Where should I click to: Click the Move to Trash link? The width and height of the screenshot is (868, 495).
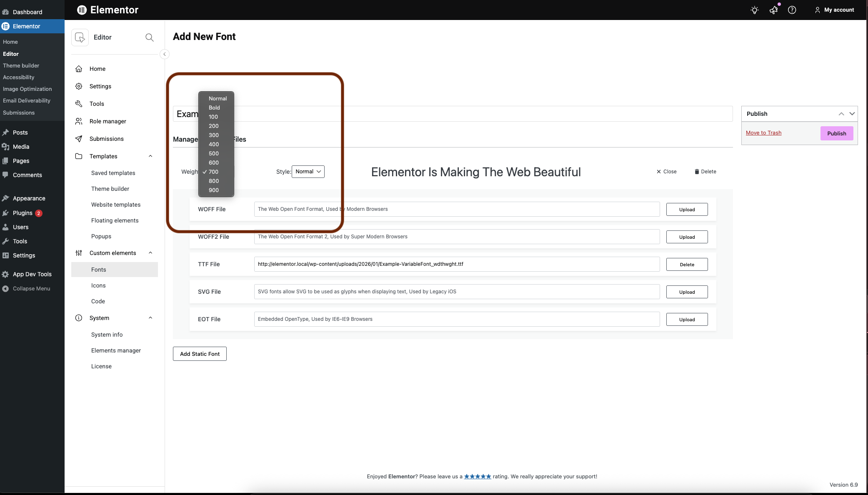pyautogui.click(x=763, y=133)
